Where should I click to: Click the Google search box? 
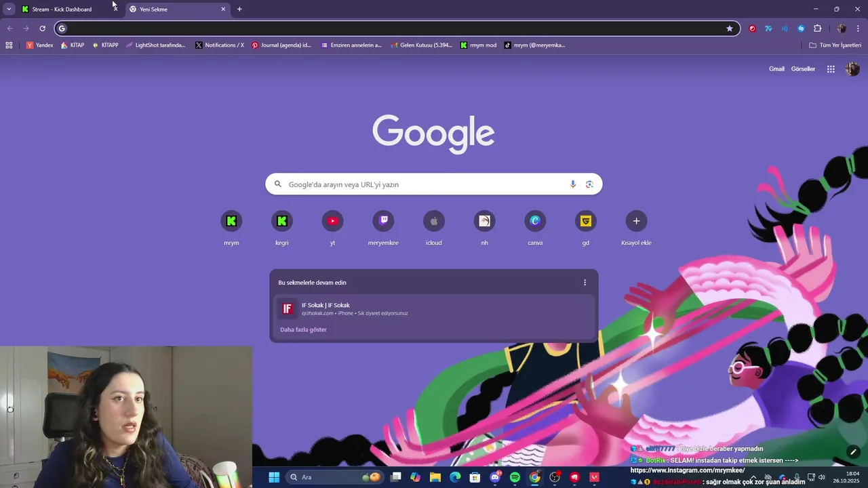[x=434, y=184]
